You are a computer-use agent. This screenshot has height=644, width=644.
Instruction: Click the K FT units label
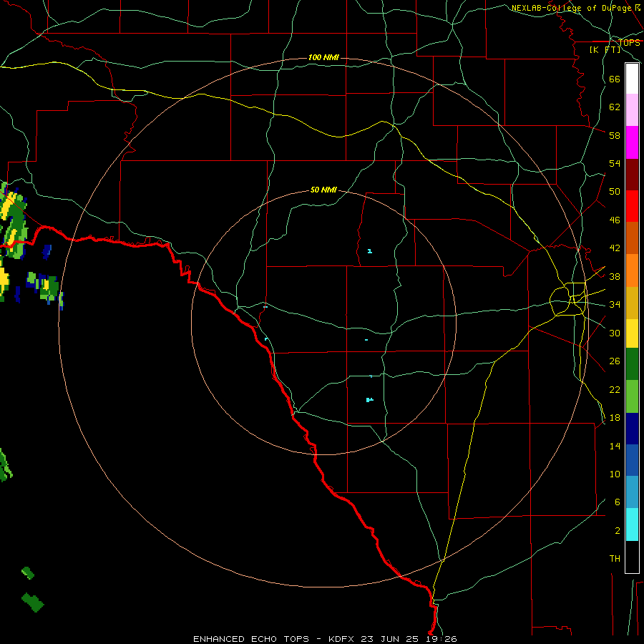point(605,50)
